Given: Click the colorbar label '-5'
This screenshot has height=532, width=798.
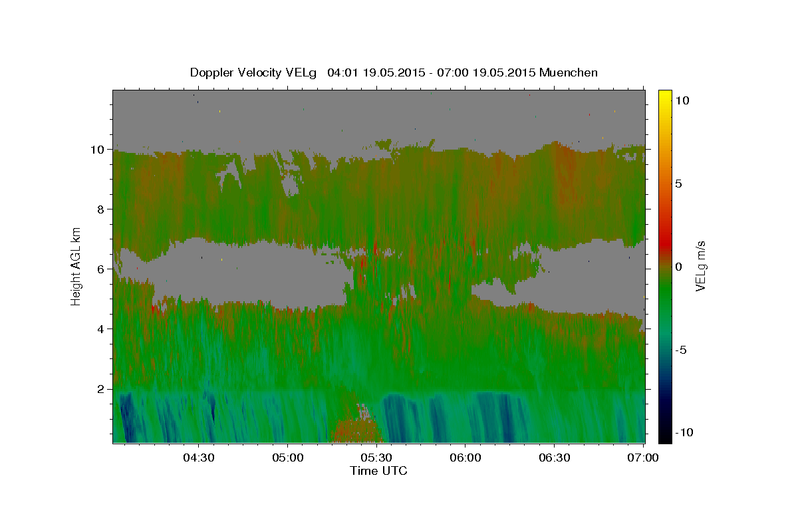Looking at the screenshot, I should click(681, 349).
